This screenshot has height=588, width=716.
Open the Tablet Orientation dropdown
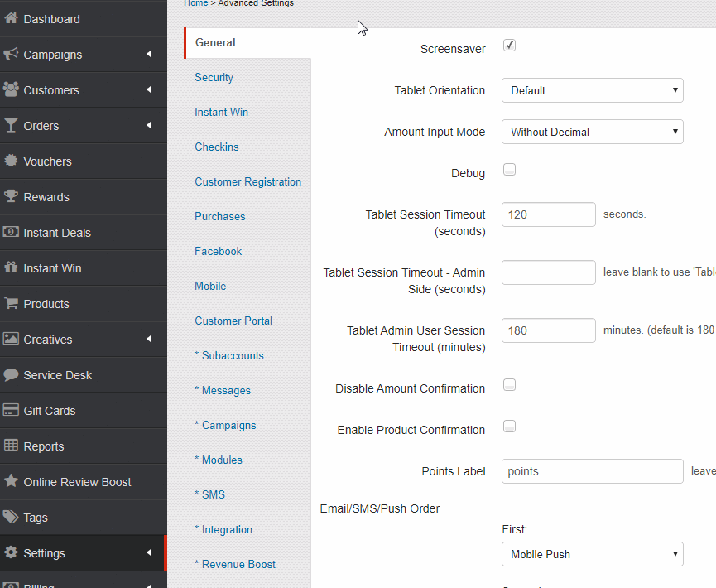coord(592,90)
